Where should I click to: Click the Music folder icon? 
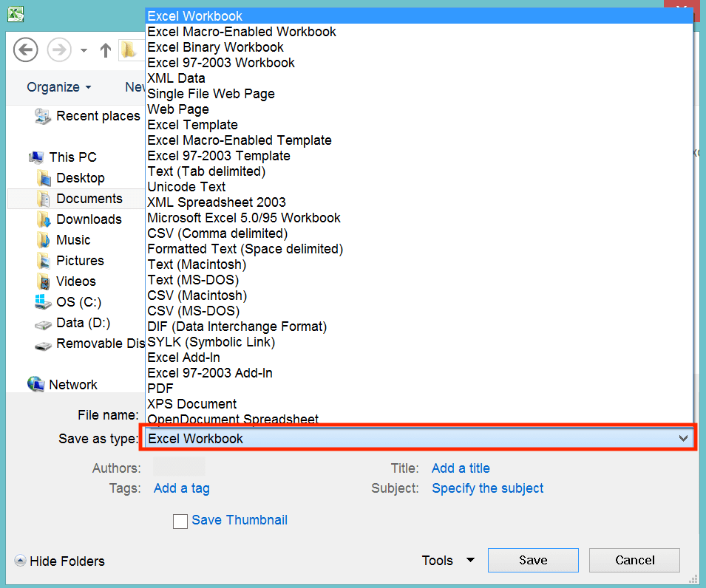(43, 240)
